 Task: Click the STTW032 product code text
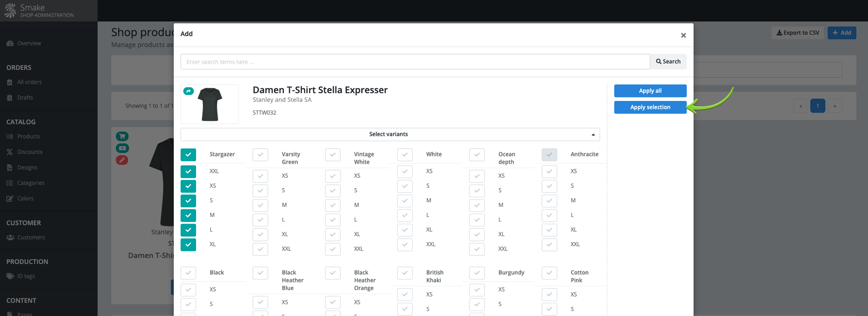click(264, 113)
